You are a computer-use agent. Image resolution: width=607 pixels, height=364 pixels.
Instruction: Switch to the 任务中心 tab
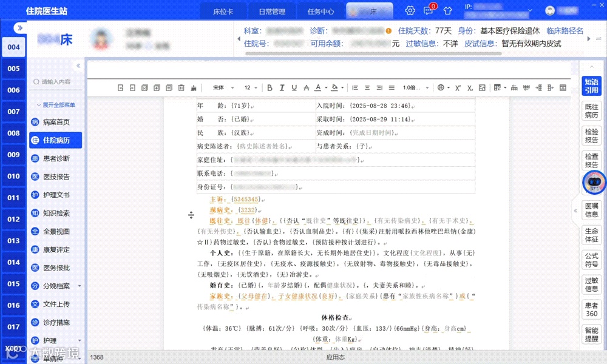(x=320, y=12)
